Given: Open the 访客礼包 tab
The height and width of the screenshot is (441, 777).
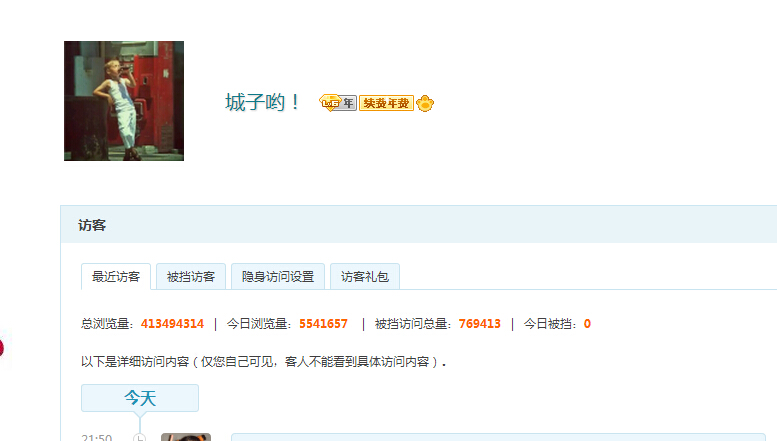Looking at the screenshot, I should 365,276.
